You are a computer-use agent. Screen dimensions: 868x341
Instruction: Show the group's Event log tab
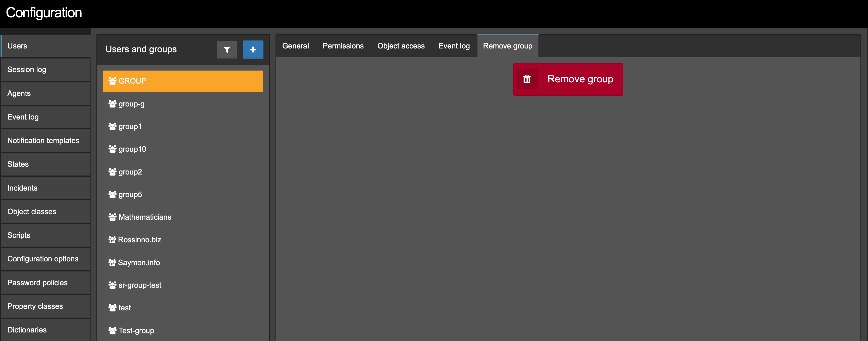point(454,46)
